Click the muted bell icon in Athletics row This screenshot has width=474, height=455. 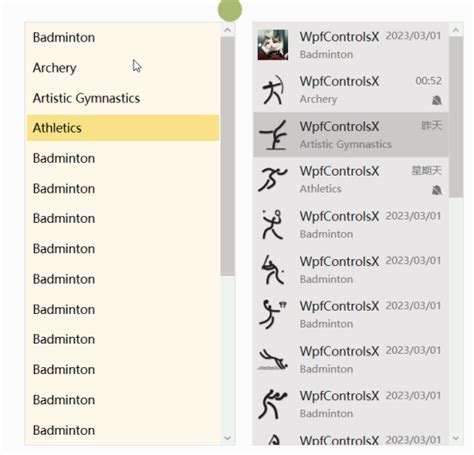437,190
